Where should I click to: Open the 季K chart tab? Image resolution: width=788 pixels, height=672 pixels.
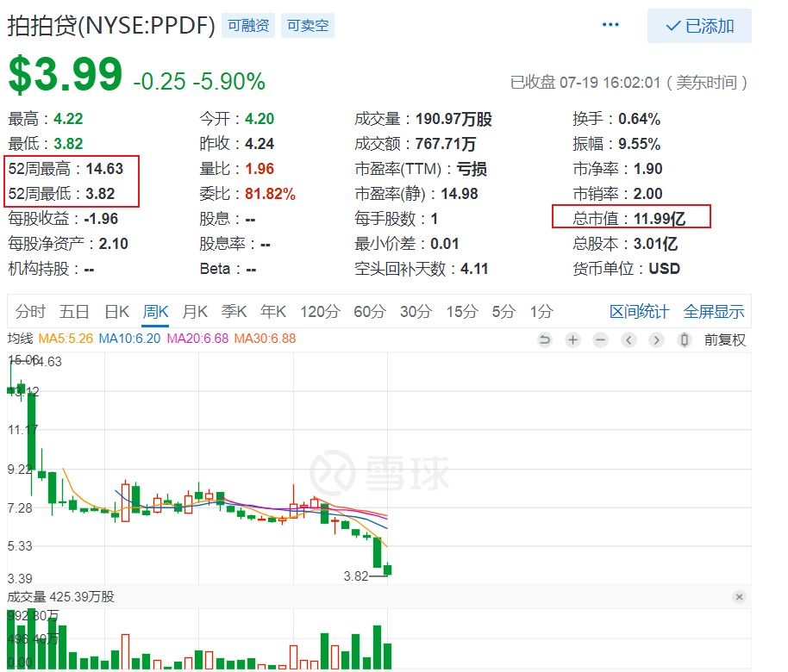pyautogui.click(x=234, y=312)
